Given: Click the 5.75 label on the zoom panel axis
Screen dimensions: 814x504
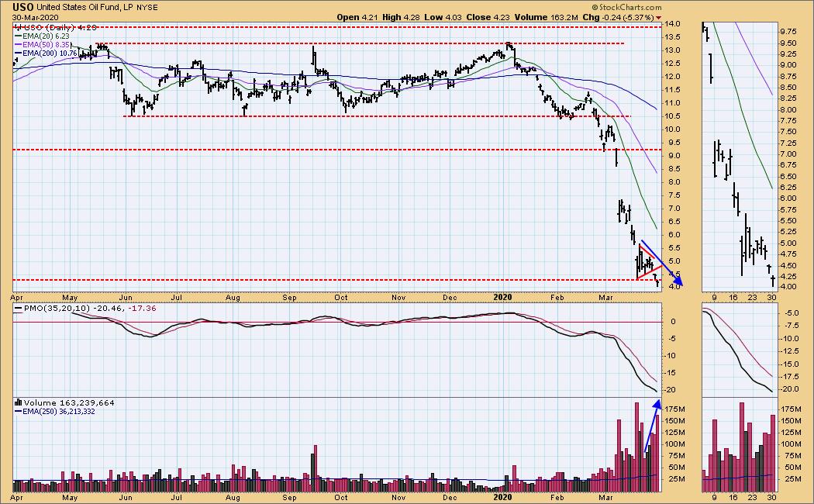Looking at the screenshot, I should click(x=788, y=209).
